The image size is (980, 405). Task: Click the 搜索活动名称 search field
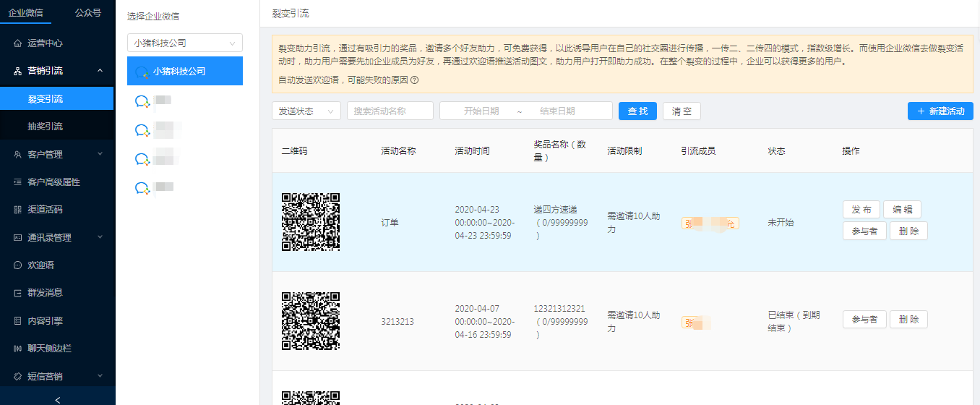390,111
